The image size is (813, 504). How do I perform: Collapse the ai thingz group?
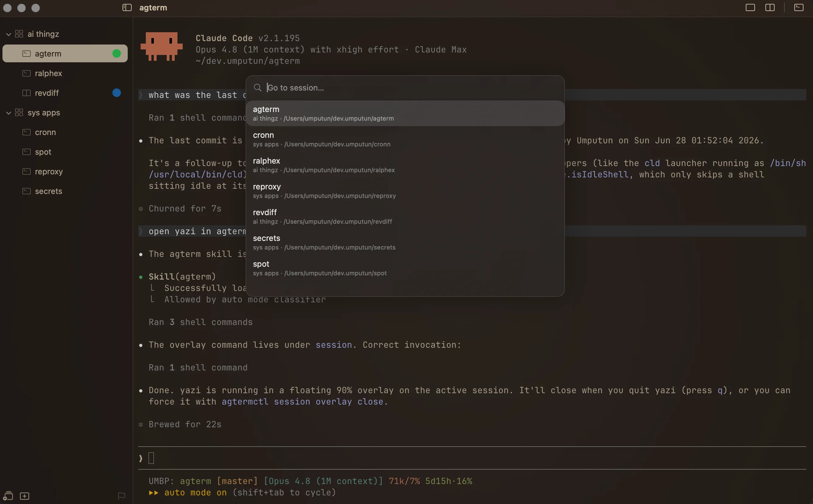pos(9,34)
